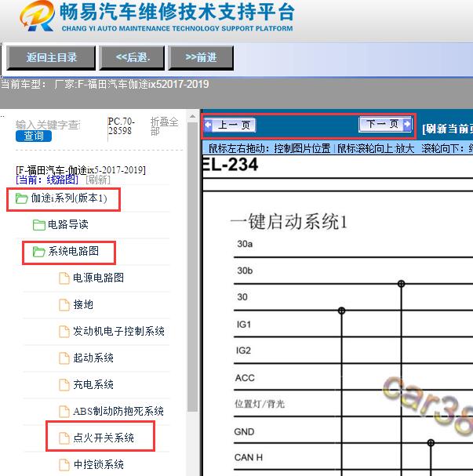
Task: Open 电源电路图 document
Action: (98, 278)
